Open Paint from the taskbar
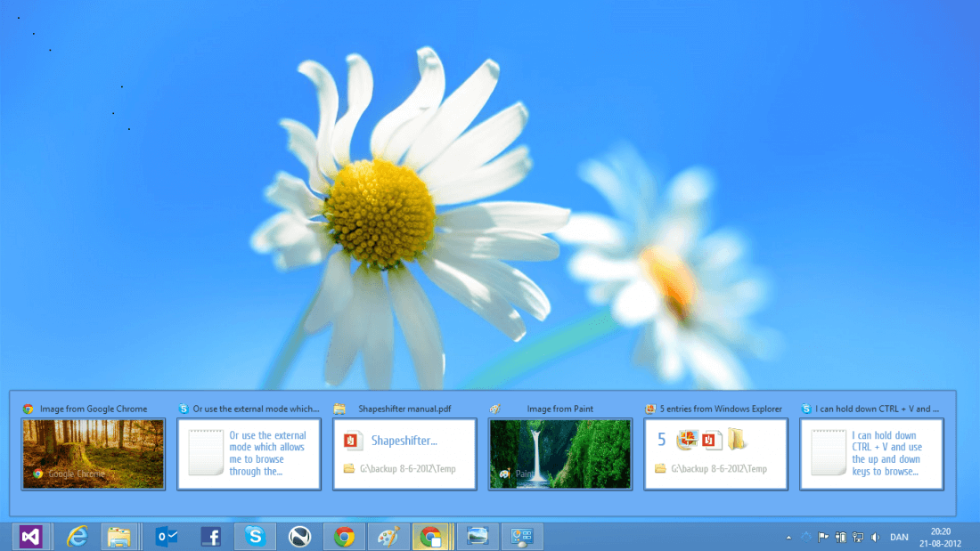The height and width of the screenshot is (551, 980). pos(388,537)
